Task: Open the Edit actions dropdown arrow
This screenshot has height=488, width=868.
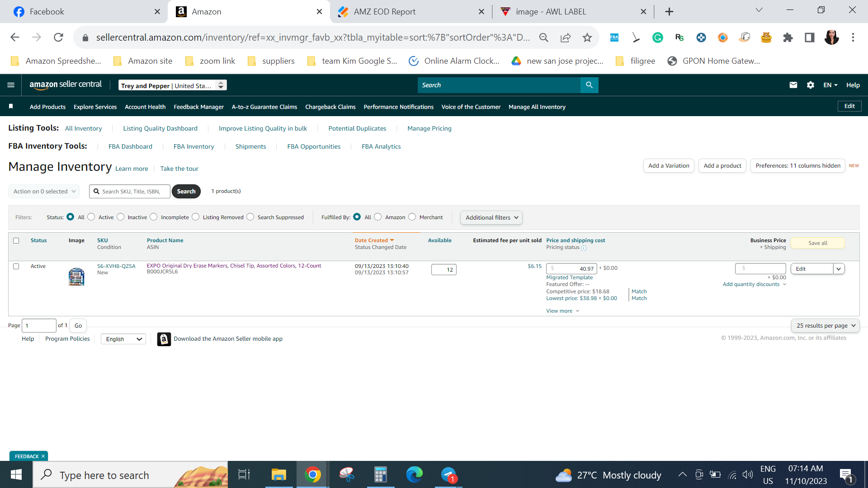Action: tap(839, 268)
